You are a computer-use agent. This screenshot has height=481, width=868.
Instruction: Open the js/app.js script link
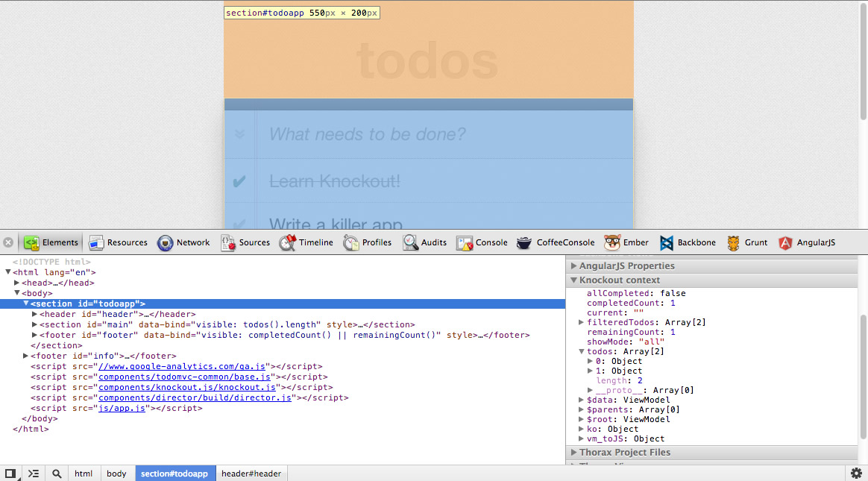pos(122,408)
